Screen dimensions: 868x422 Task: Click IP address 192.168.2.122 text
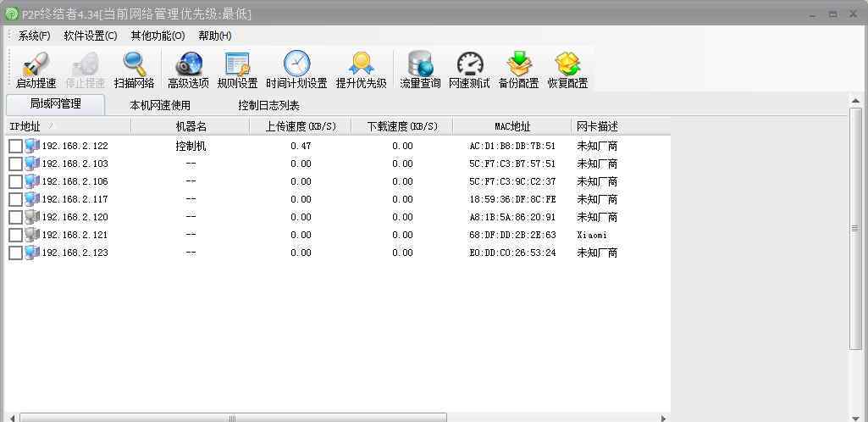tap(75, 147)
